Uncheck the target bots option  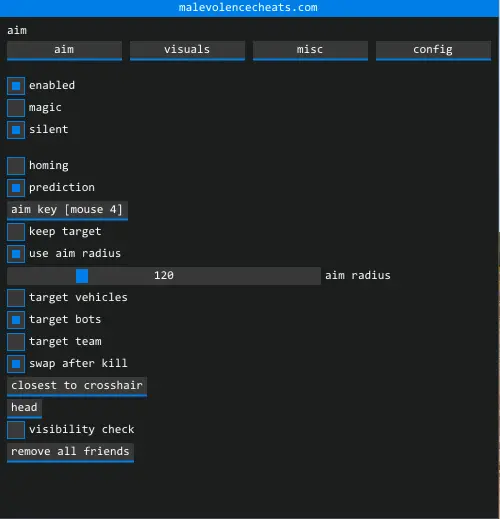16,320
